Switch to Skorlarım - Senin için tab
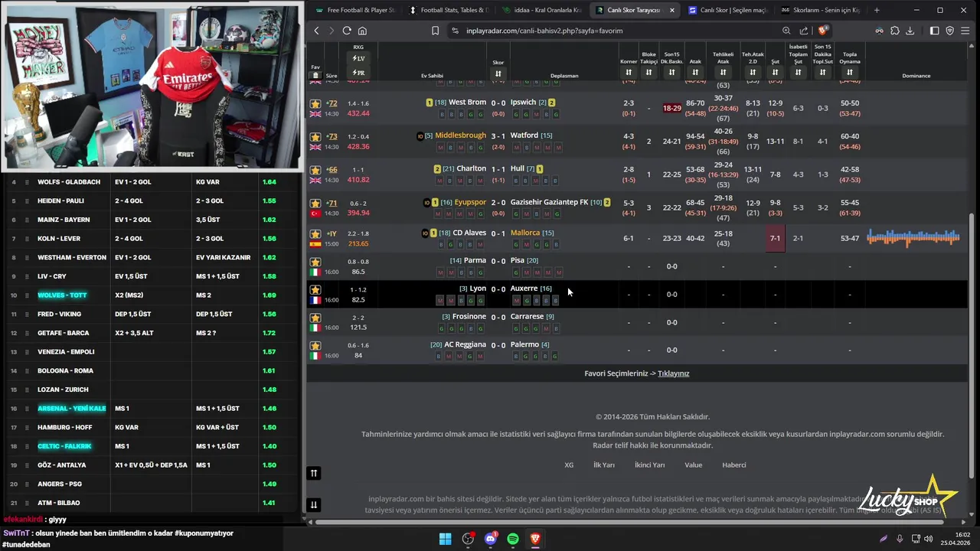The width and height of the screenshot is (980, 551). pyautogui.click(x=821, y=10)
